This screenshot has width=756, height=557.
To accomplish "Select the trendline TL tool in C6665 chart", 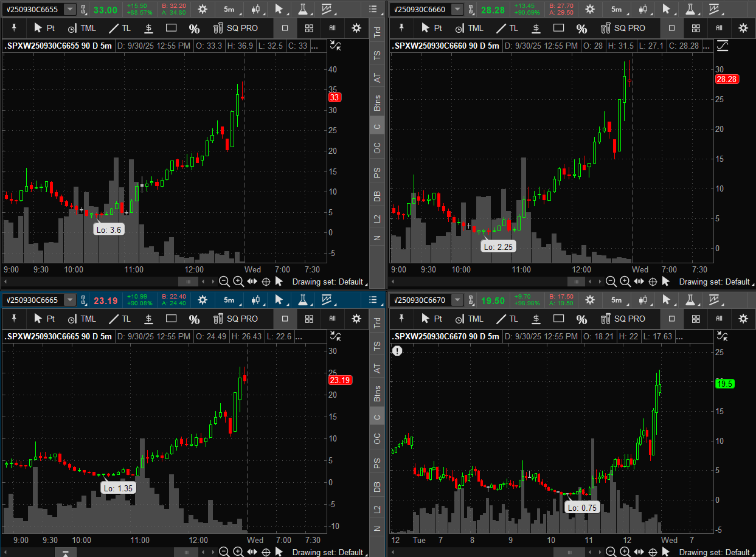I will coord(119,319).
